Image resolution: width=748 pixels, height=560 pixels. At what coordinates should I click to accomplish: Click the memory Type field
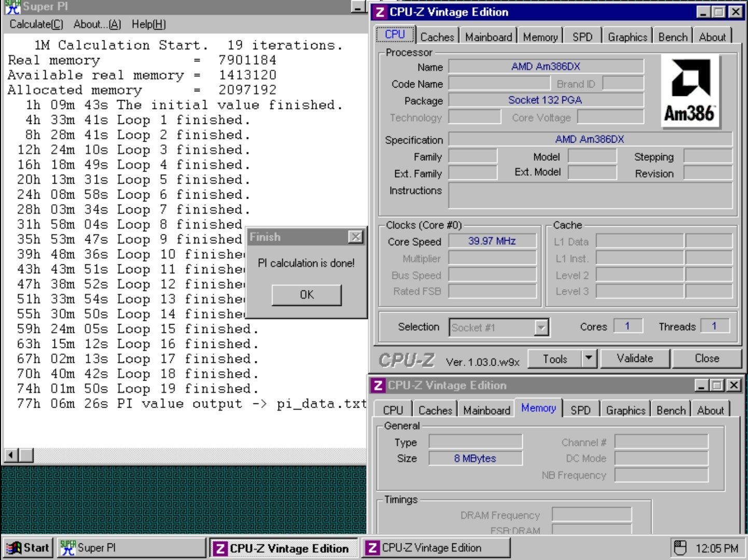(x=475, y=442)
